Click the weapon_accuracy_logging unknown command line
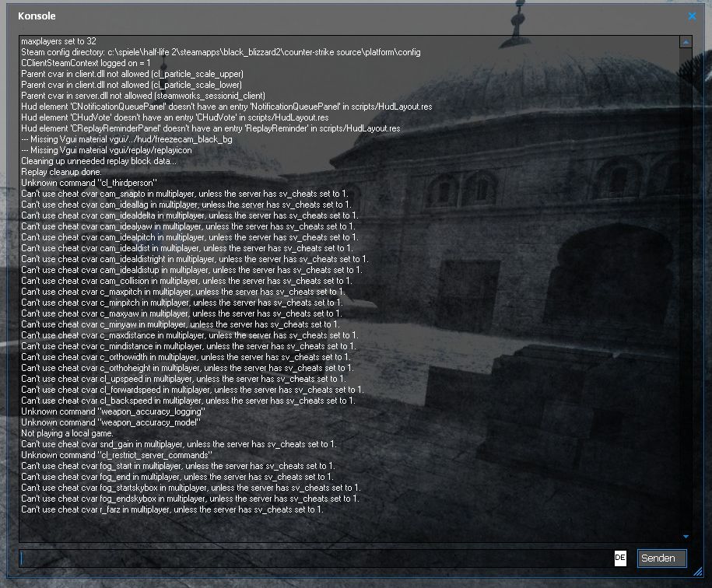This screenshot has width=712, height=588. (113, 411)
